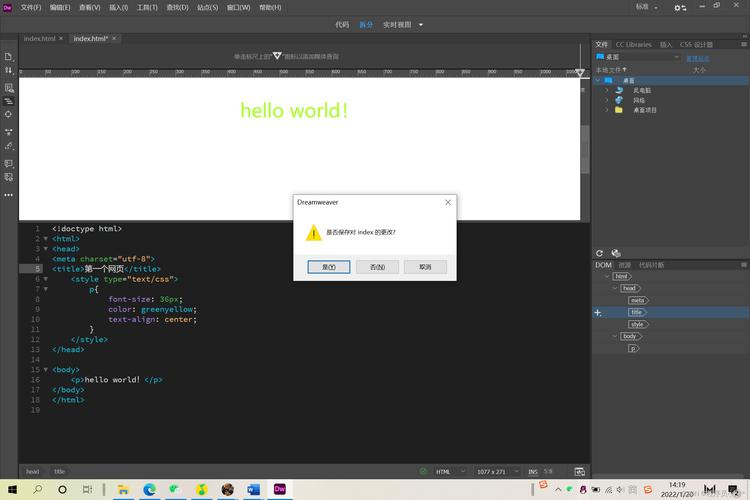Click the File Management arrows icon
This screenshot has height=500, width=750.
pos(8,70)
